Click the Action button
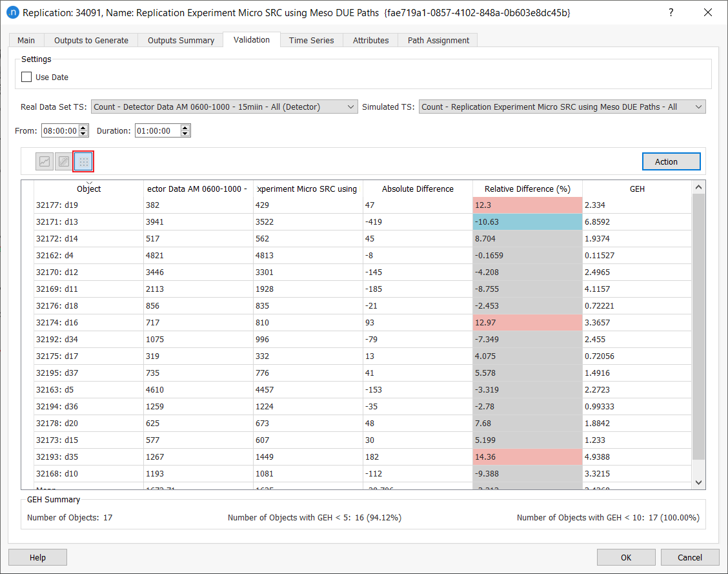 tap(671, 161)
